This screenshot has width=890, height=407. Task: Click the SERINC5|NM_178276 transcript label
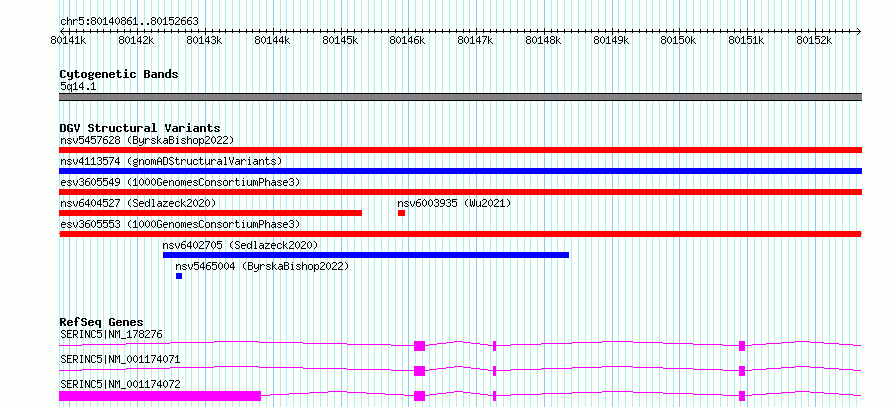(x=111, y=334)
